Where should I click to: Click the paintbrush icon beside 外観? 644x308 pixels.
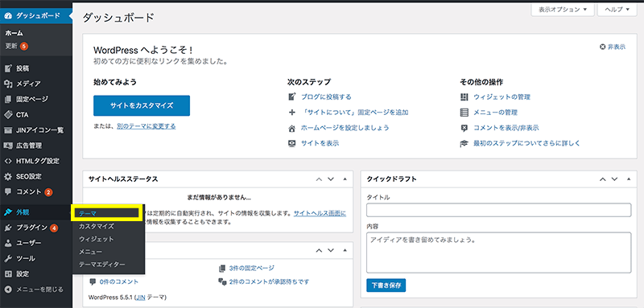click(x=8, y=212)
